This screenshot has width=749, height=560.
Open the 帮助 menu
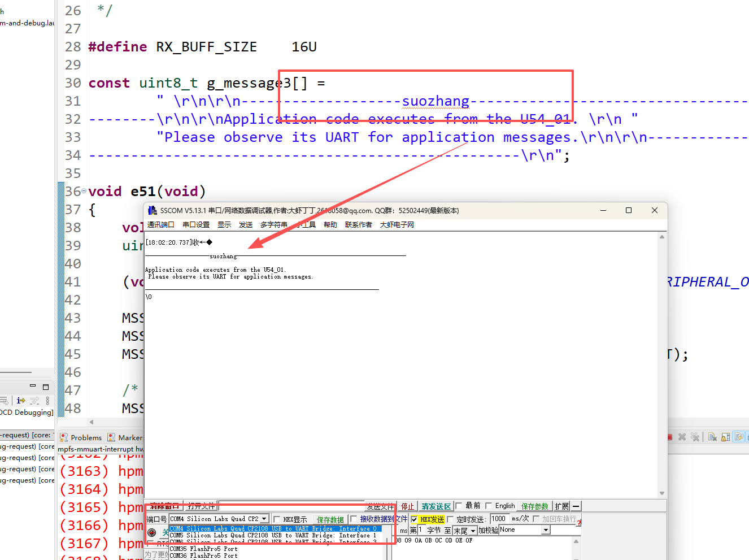(330, 224)
